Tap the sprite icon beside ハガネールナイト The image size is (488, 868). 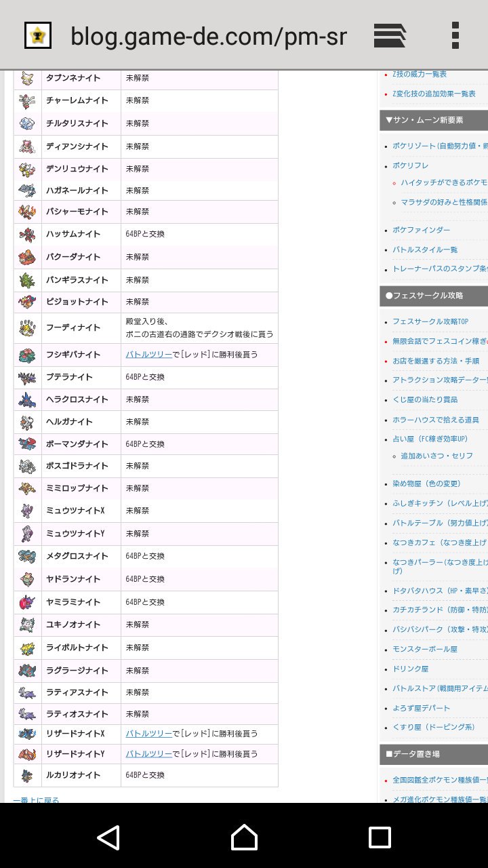click(27, 191)
